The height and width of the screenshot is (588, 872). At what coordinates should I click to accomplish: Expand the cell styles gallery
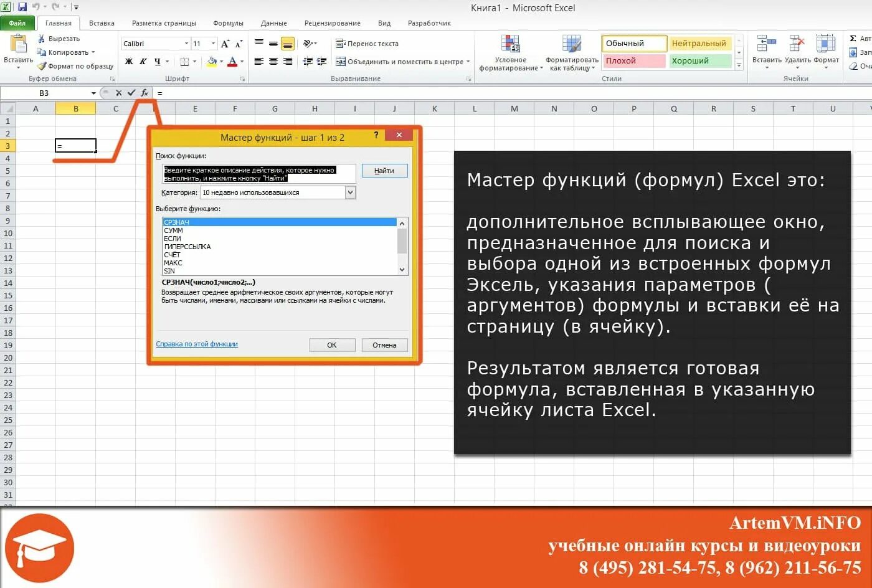click(x=739, y=65)
